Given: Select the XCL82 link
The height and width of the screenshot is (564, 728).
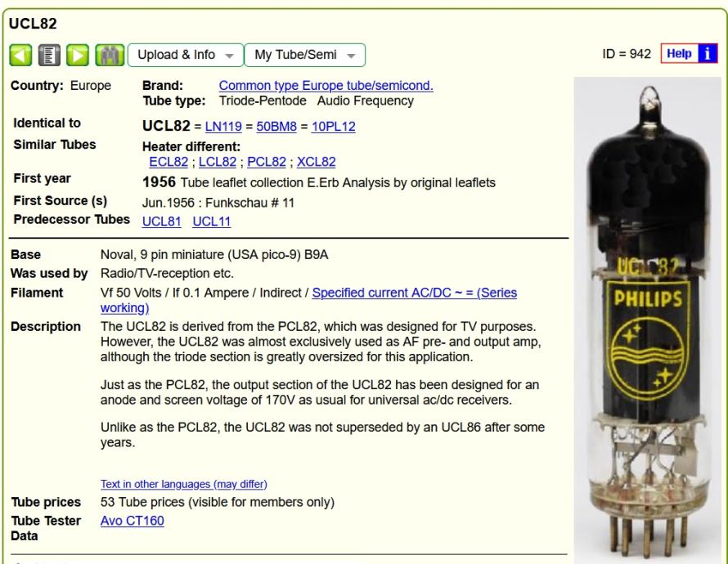Looking at the screenshot, I should pyautogui.click(x=317, y=162).
